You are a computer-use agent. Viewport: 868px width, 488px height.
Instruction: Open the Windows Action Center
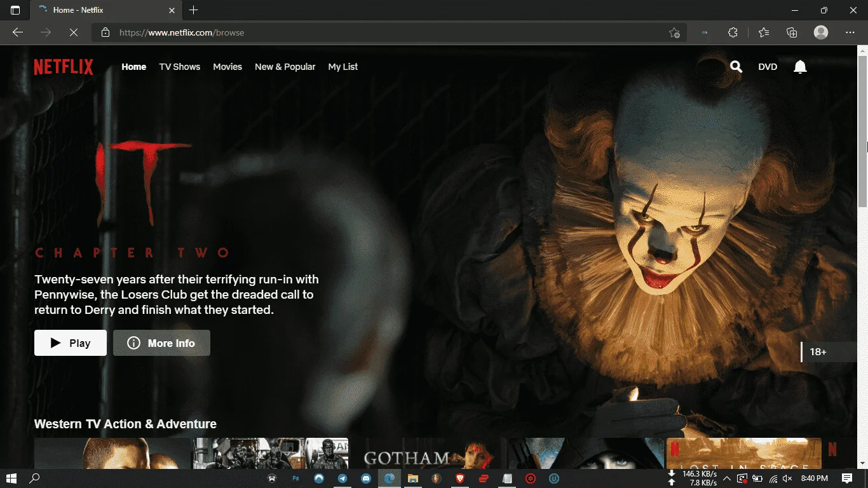(847, 478)
